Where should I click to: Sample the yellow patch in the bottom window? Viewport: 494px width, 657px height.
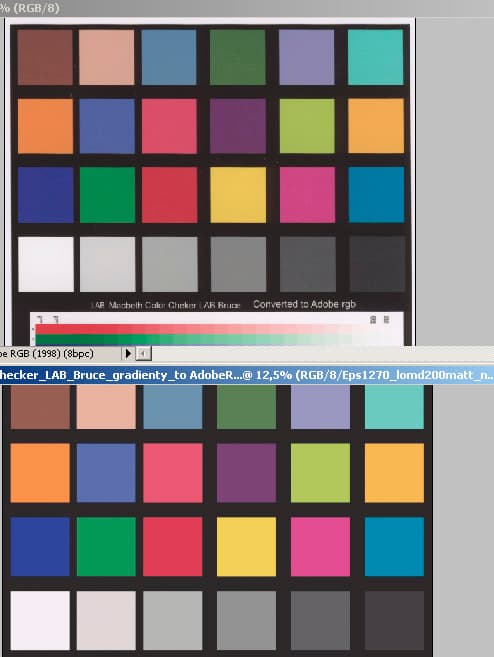tap(246, 546)
